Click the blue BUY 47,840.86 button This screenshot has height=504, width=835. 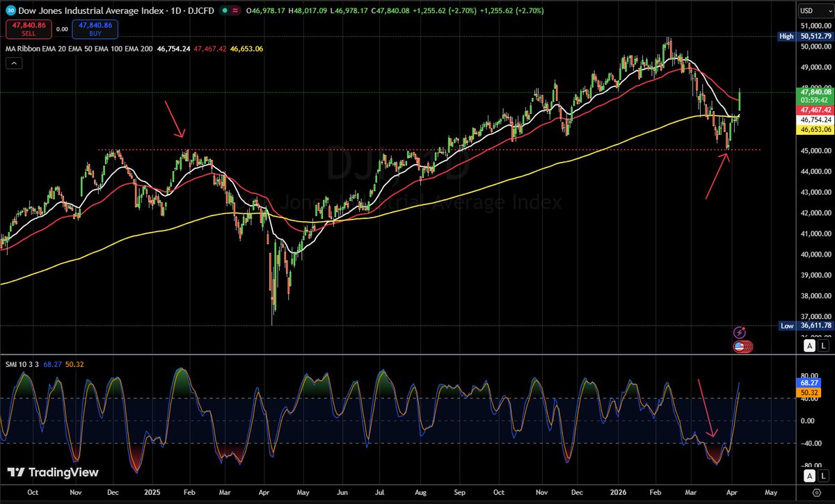[95, 29]
